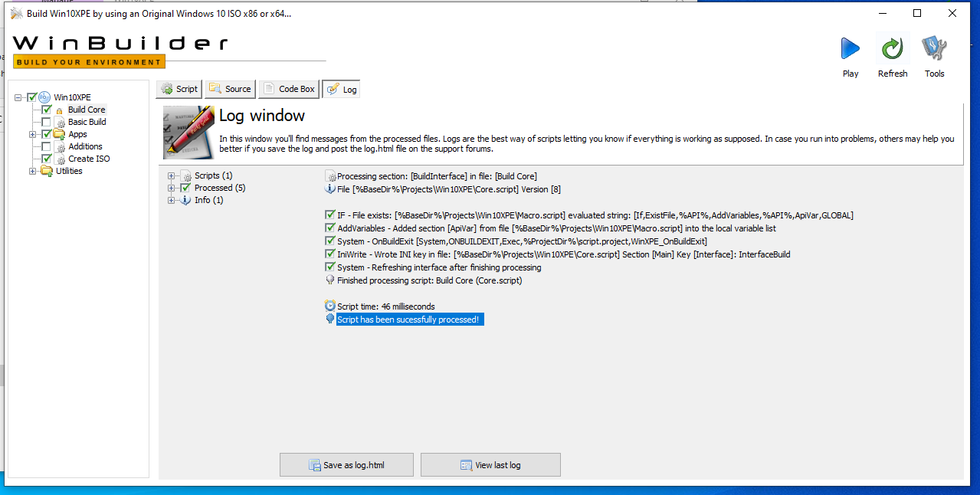
Task: Switch to the Script tab
Action: (x=179, y=89)
